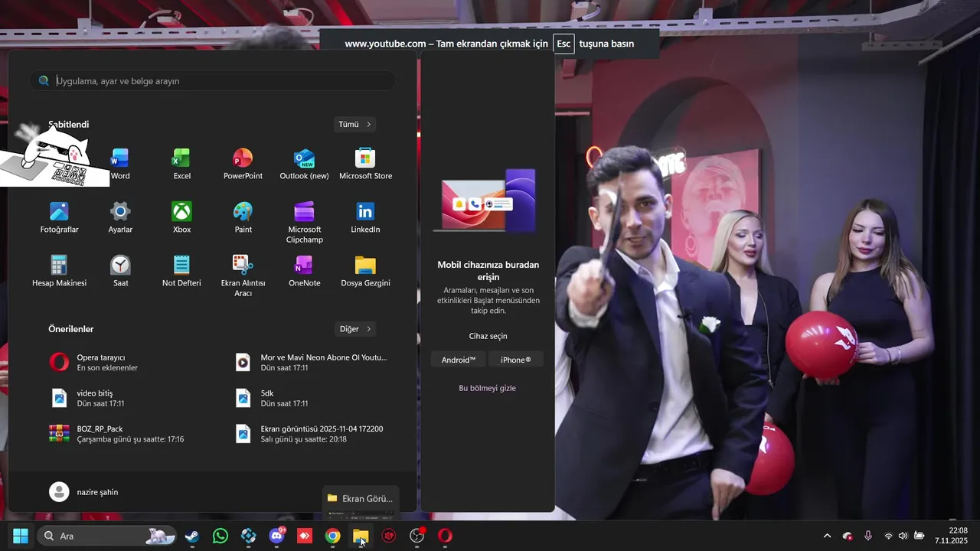
Task: Click the battery status tray icon
Action: pos(919,536)
